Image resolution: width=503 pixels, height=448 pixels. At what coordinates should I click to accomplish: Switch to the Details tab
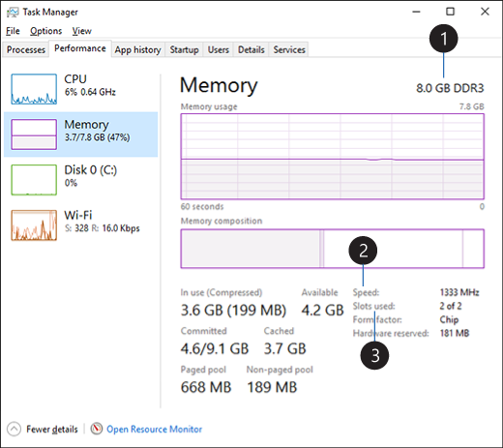tap(251, 49)
